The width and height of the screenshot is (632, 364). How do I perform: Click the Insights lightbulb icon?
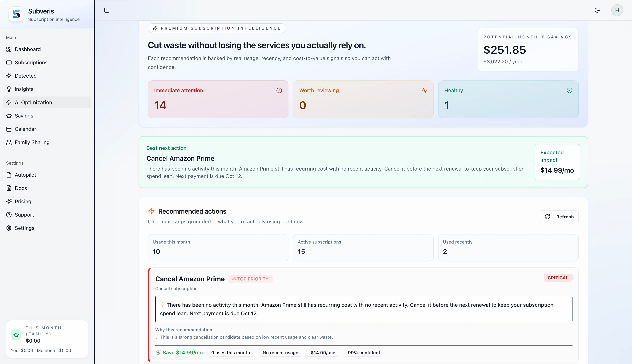click(9, 89)
